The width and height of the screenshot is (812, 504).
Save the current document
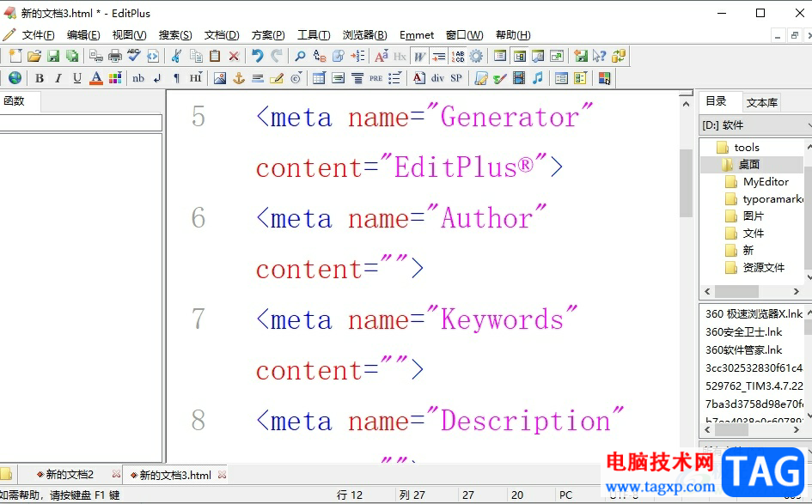point(53,56)
